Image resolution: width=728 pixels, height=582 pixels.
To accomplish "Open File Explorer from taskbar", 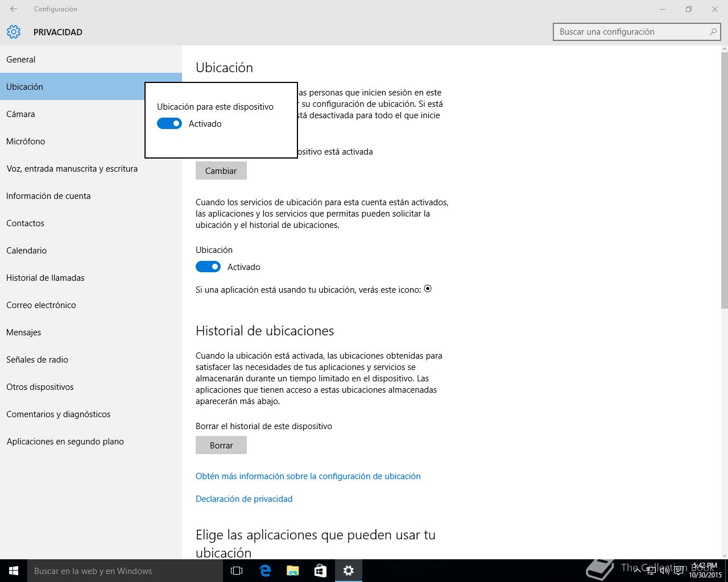I will [293, 571].
